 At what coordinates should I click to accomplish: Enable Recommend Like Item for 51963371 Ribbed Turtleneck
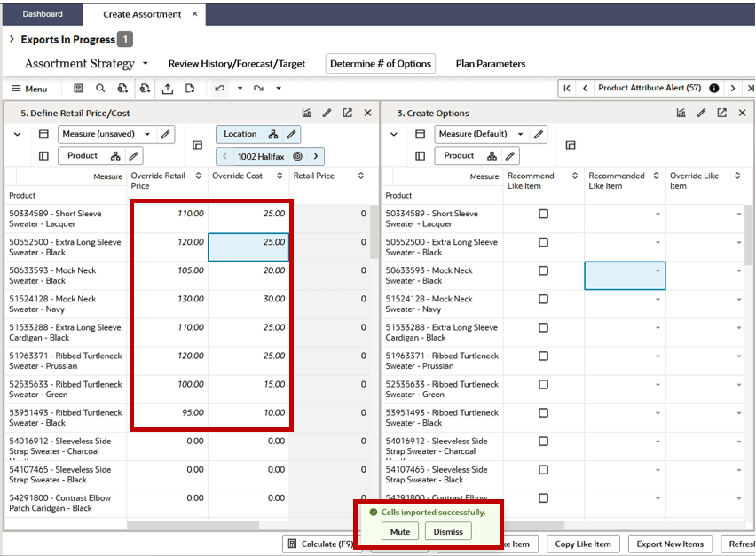pos(544,355)
